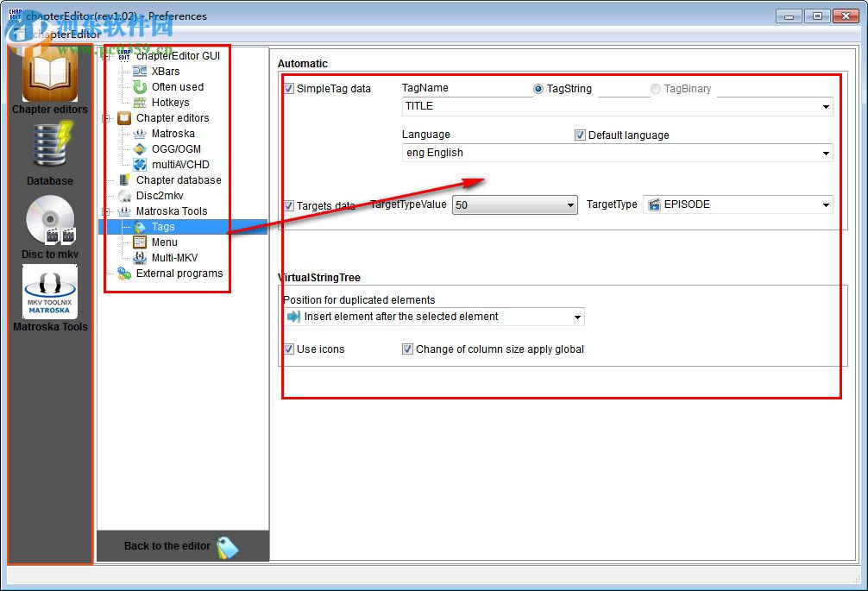Select External programs tree item
Screen dimensions: 868x591
pos(179,273)
